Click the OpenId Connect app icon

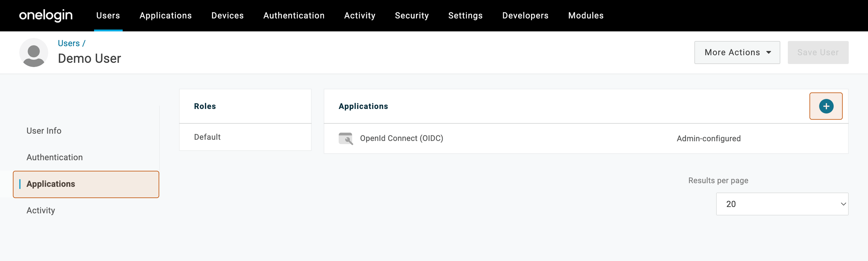coord(346,139)
